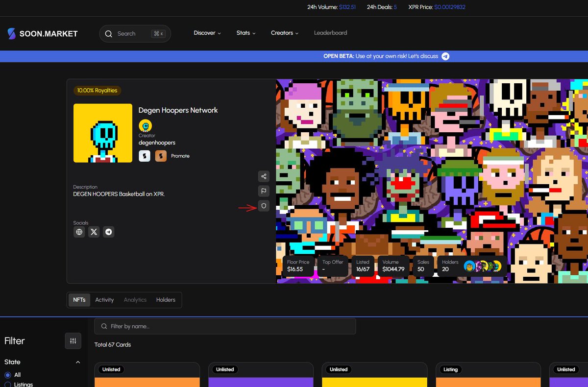This screenshot has height=387, width=588.
Task: Open the Telegram icon in beta banner
Action: [x=445, y=56]
